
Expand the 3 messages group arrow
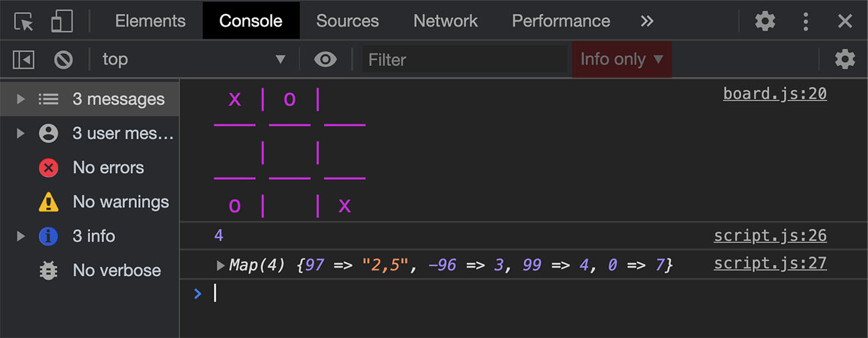click(21, 100)
